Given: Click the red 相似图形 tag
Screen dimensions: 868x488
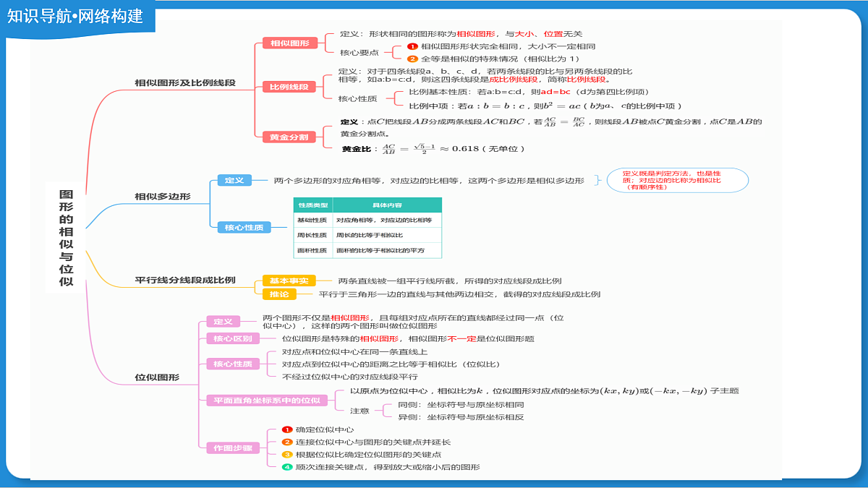Looking at the screenshot, I should 289,43.
